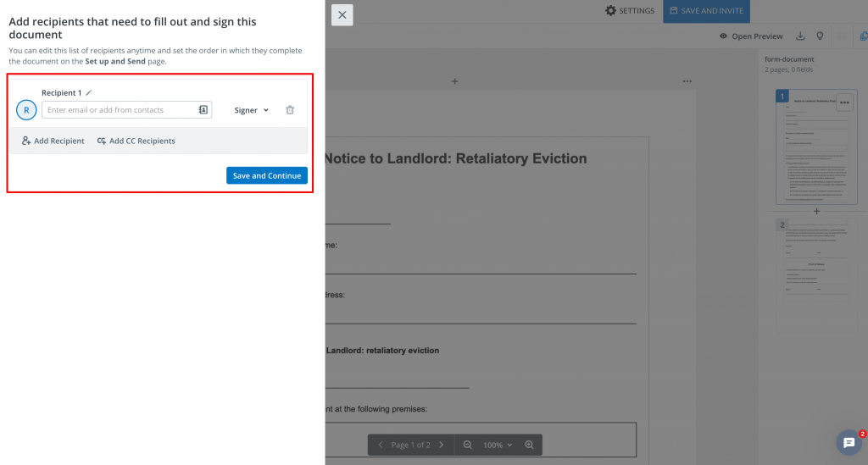
Task: Click Save and Continue
Action: [x=267, y=175]
